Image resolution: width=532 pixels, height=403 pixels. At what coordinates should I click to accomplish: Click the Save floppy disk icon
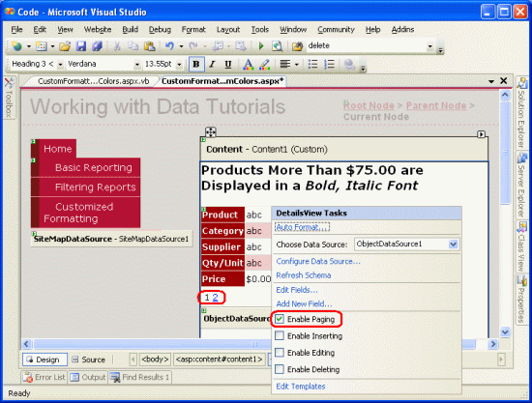(x=81, y=45)
